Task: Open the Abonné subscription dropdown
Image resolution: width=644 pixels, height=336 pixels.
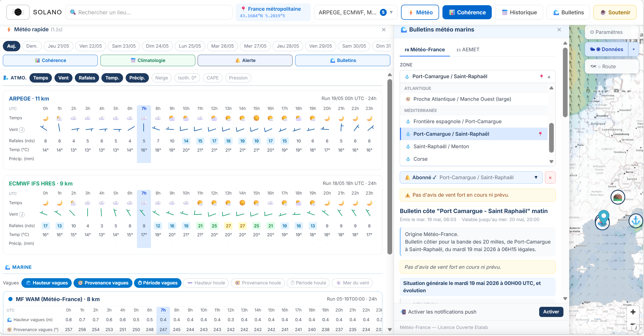Action: tap(471, 178)
